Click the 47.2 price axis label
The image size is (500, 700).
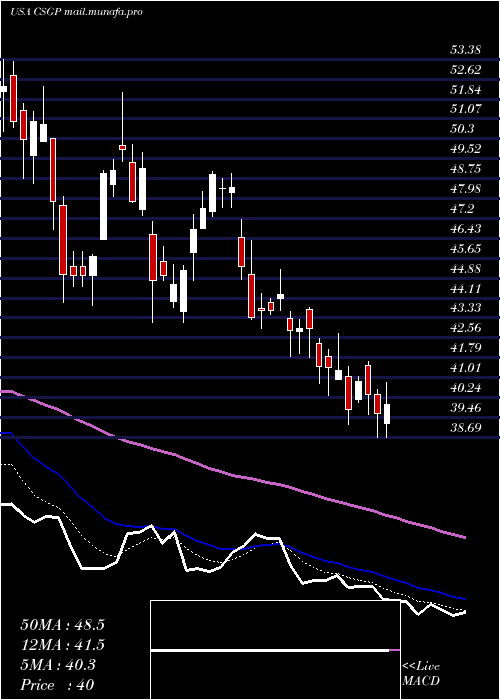tap(462, 208)
